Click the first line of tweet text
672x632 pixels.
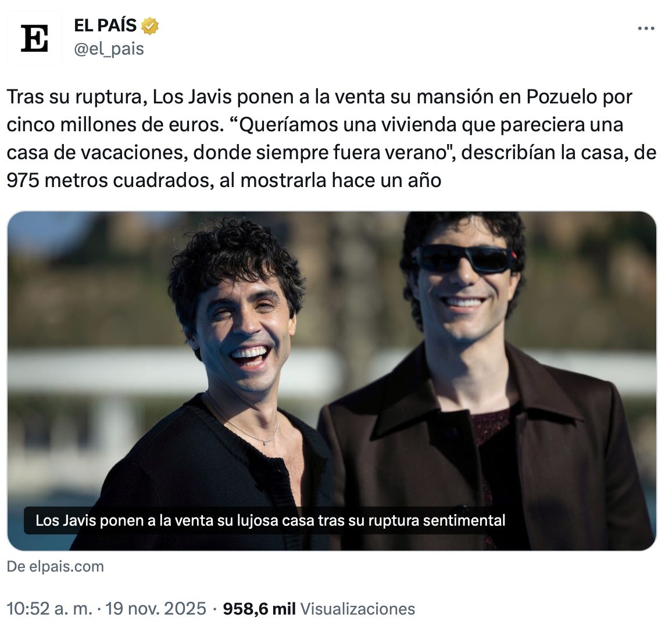pyautogui.click(x=319, y=97)
